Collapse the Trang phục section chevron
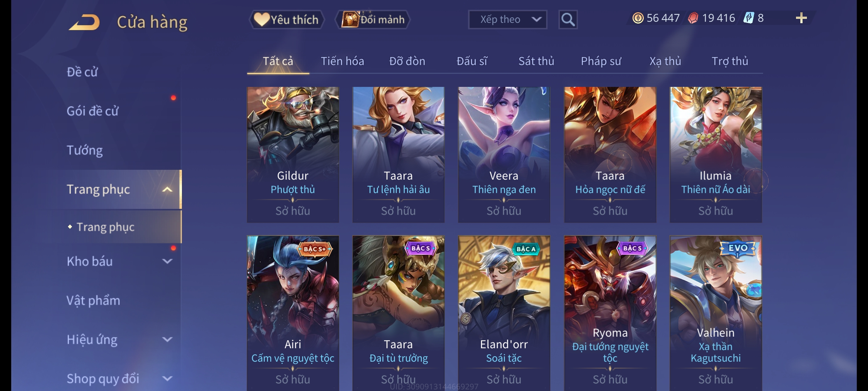The height and width of the screenshot is (391, 868). point(167,190)
